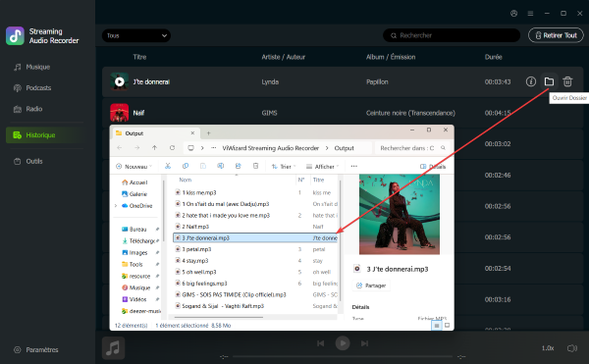Go back in Explorer navigation
This screenshot has width=589, height=364.
[120, 148]
